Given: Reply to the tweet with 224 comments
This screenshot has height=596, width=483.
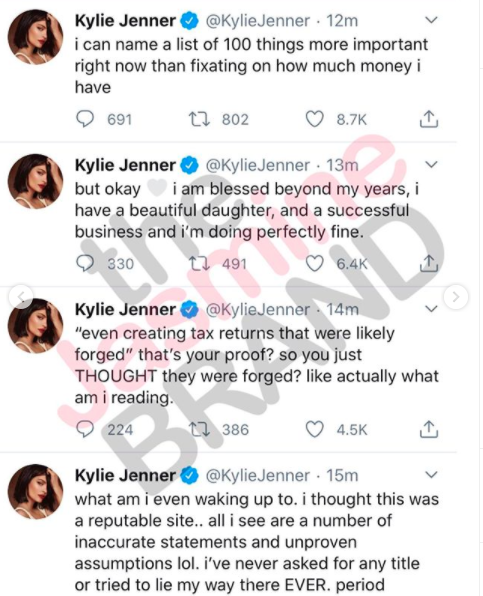Looking at the screenshot, I should (85, 430).
